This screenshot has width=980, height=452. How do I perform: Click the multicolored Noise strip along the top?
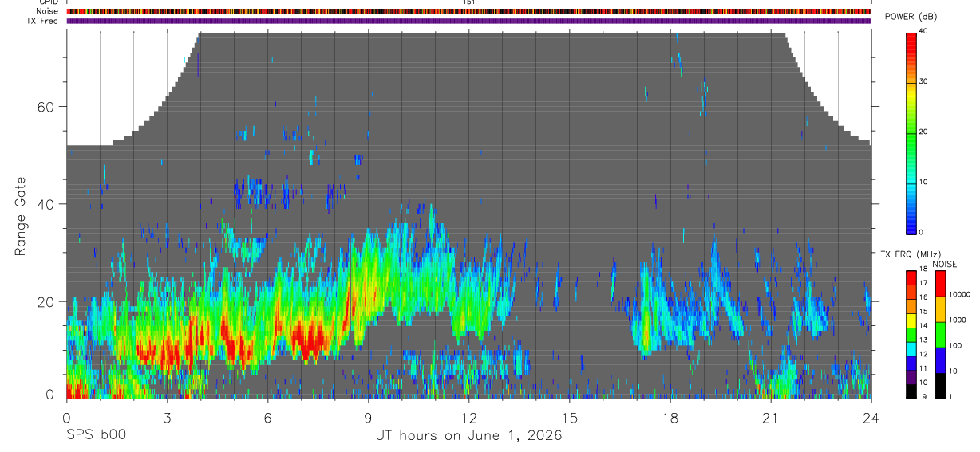tap(468, 11)
